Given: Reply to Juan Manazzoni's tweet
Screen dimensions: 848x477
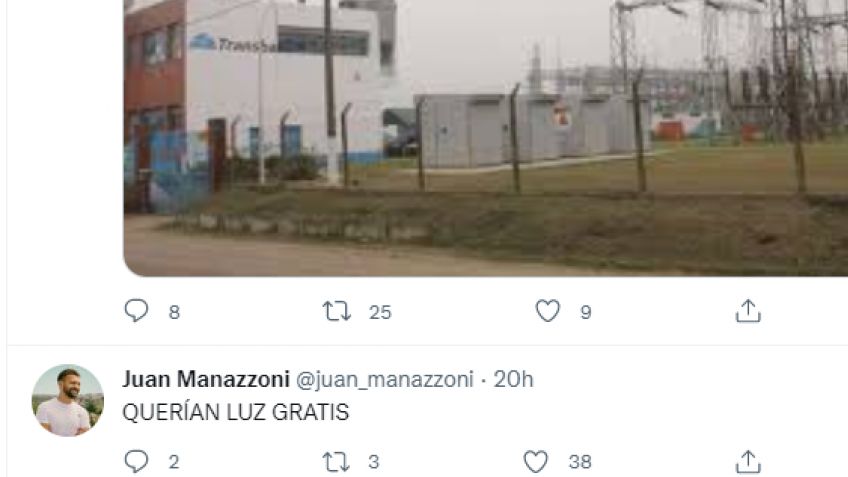Looking at the screenshot, I should tap(136, 461).
